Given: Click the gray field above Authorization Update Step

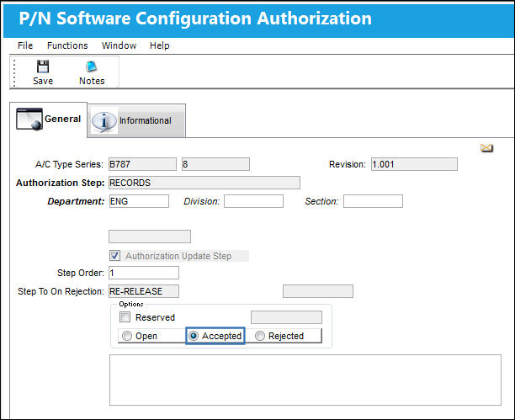Looking at the screenshot, I should click(150, 237).
